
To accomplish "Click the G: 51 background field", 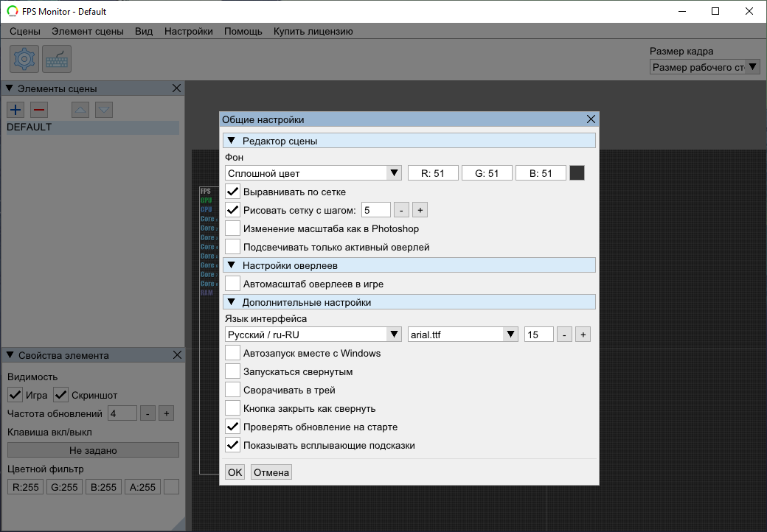I will 487,173.
